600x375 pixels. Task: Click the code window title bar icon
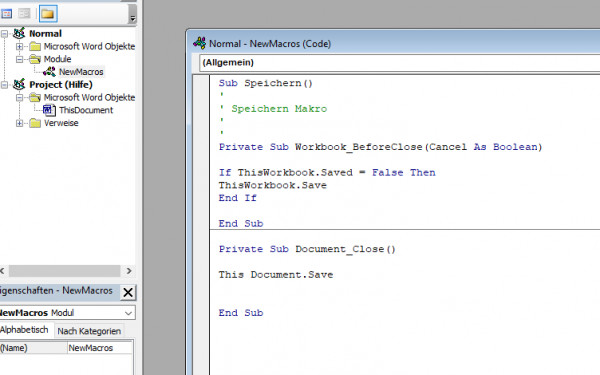coord(200,43)
